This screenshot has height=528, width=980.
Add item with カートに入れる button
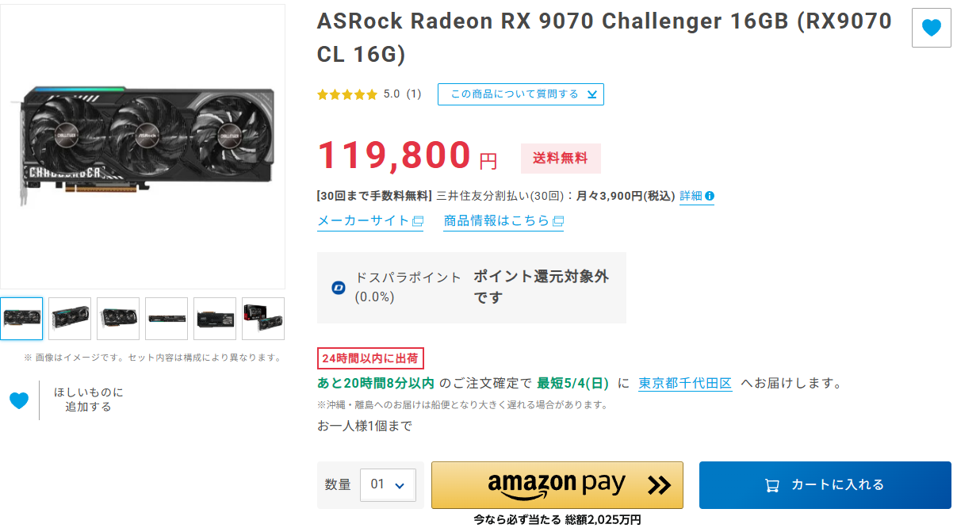pyautogui.click(x=825, y=485)
